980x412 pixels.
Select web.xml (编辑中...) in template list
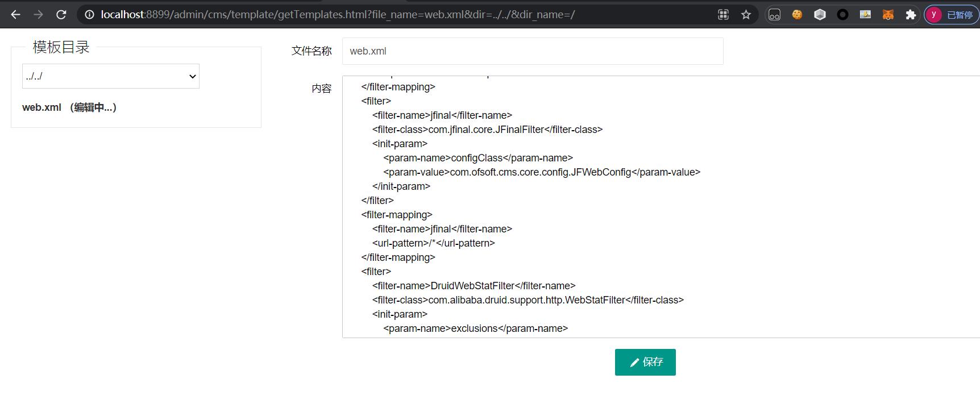69,107
